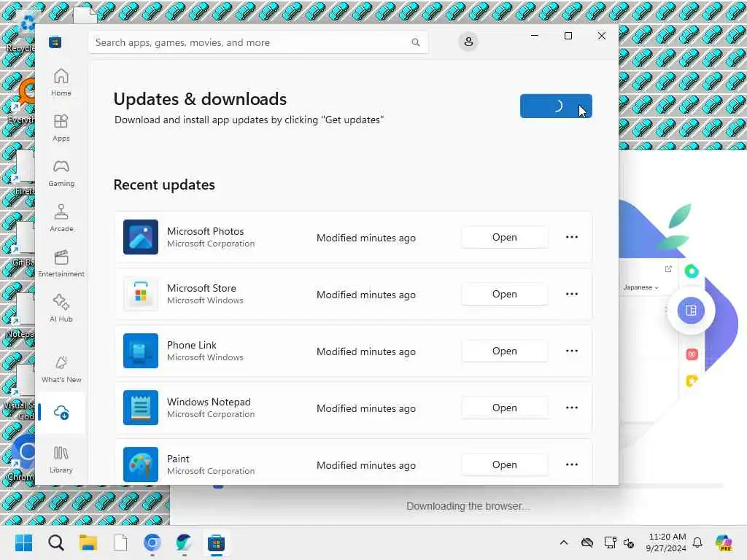Click the blue loading Get updates button
Viewport: 747px width, 560px height.
click(556, 106)
